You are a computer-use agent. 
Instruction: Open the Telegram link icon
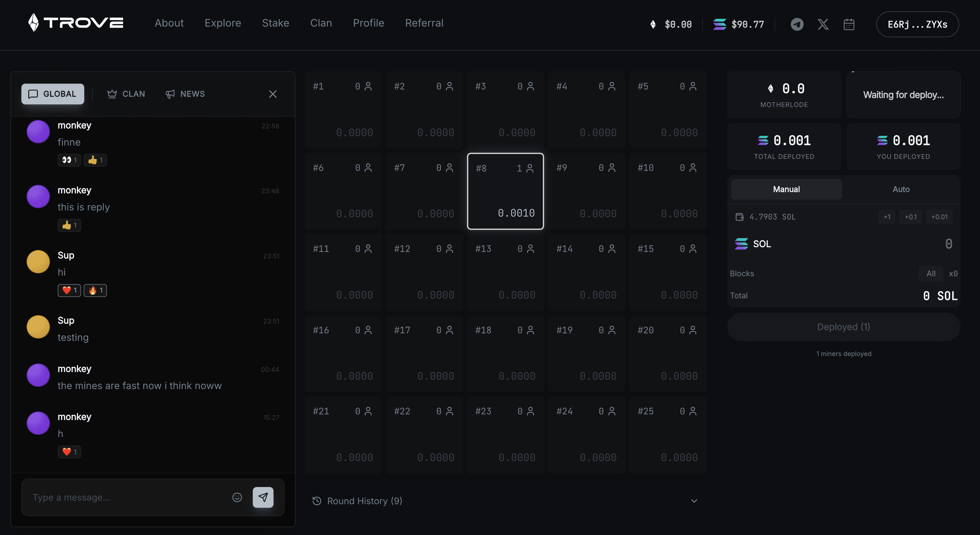coord(797,24)
